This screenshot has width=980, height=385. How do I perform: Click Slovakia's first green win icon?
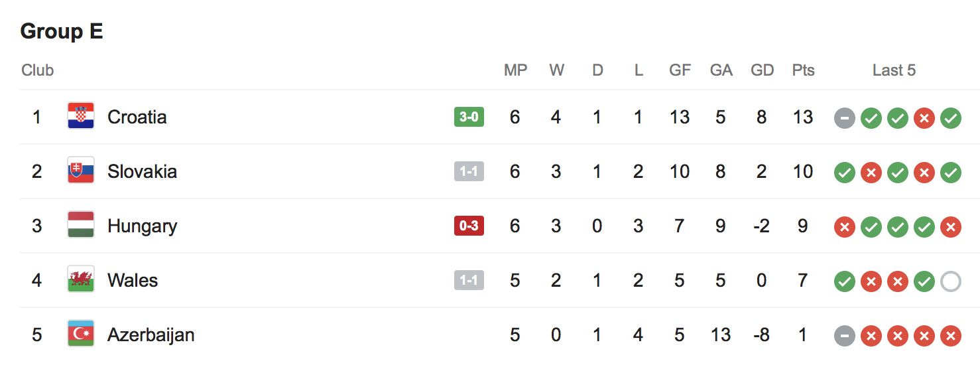[844, 173]
